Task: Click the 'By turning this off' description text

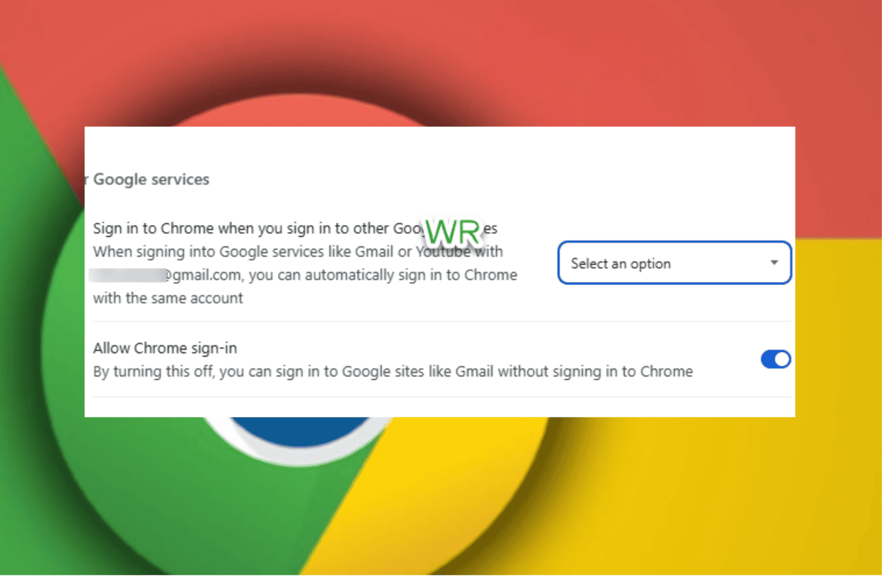Action: pyautogui.click(x=393, y=372)
